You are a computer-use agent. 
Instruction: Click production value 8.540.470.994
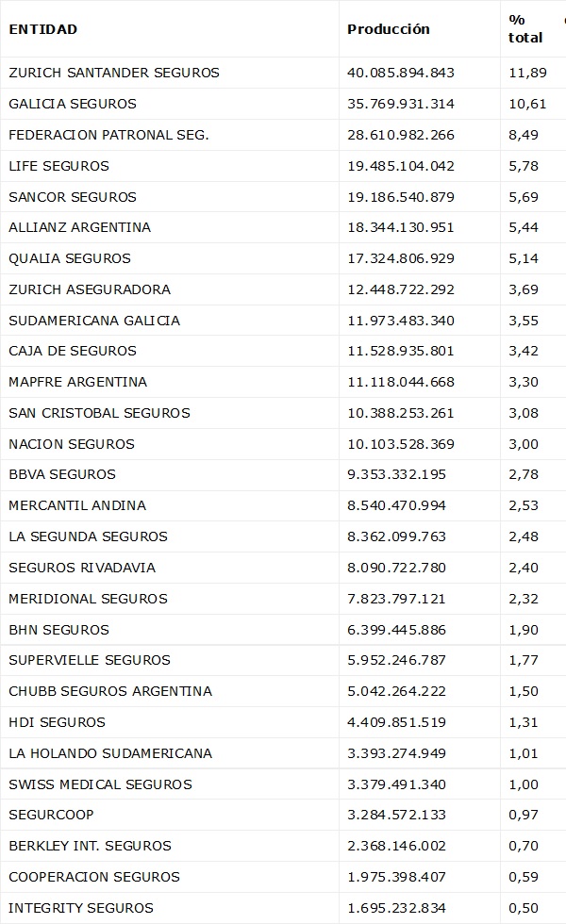(x=396, y=505)
